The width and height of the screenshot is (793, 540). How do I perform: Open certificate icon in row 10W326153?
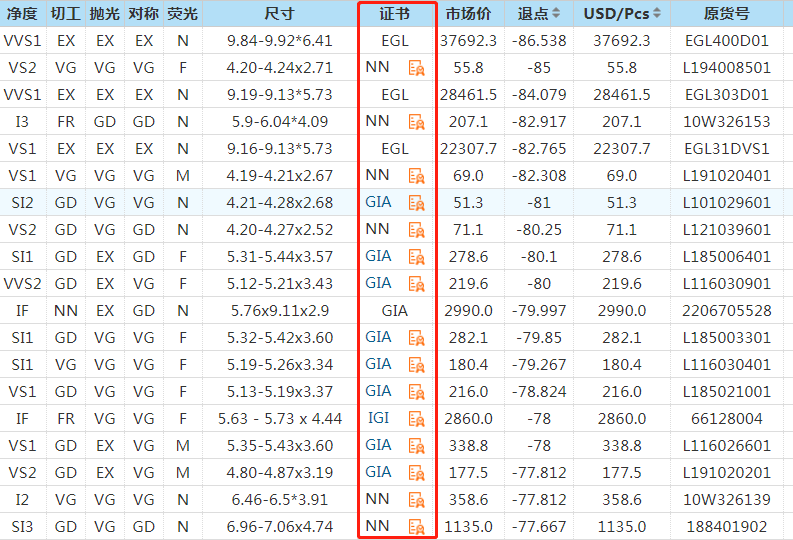416,122
